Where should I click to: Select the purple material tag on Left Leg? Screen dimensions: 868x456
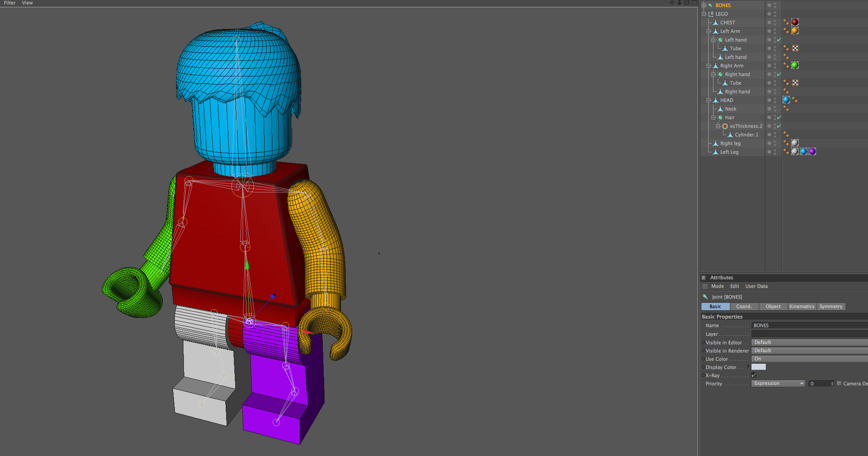[812, 151]
